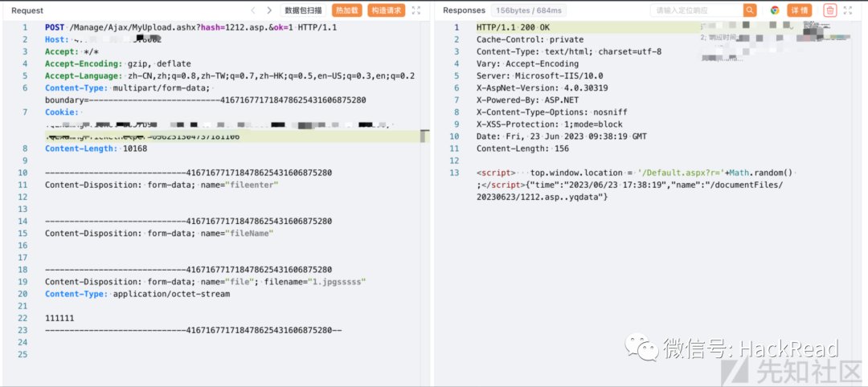This screenshot has height=387, width=868.
Task: Click the Content-Type: text/html; charset=utf-8 header
Action: click(x=568, y=51)
